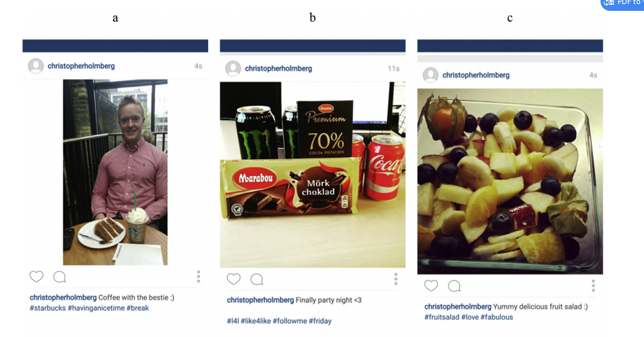644x337 pixels.
Task: Open comments on the Starbucks post
Action: pyautogui.click(x=60, y=277)
